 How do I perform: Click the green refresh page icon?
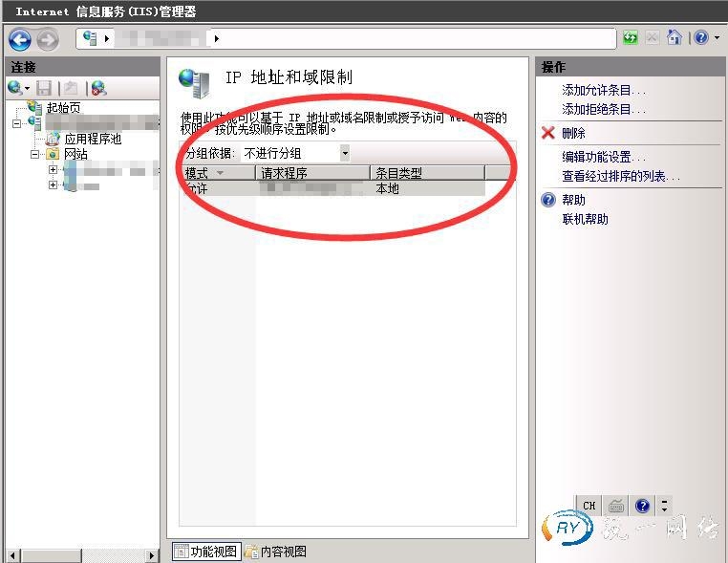(631, 38)
